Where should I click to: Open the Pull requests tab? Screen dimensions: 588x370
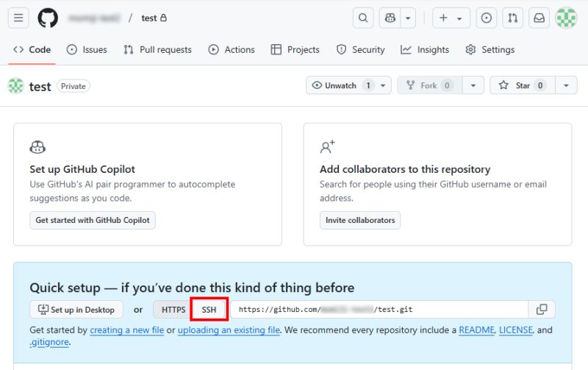coord(157,49)
